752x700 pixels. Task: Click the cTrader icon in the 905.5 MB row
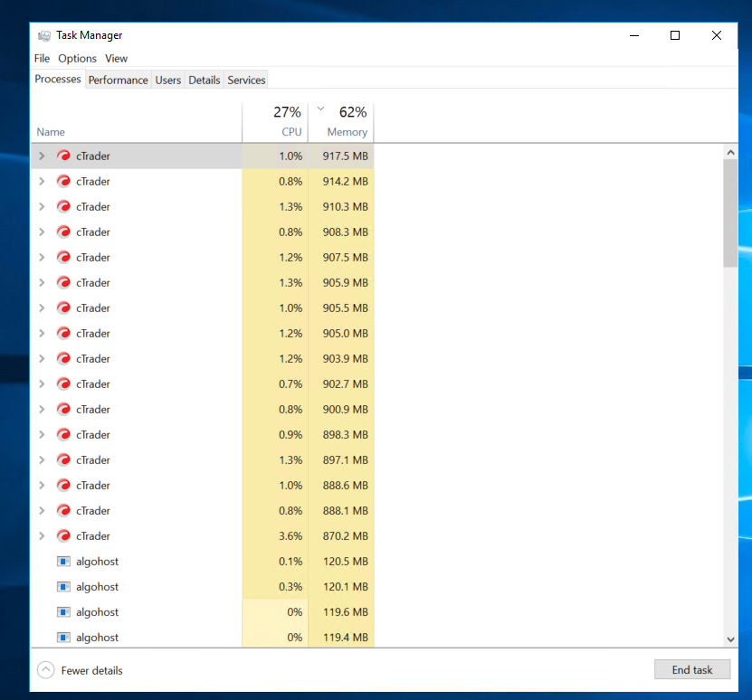63,307
